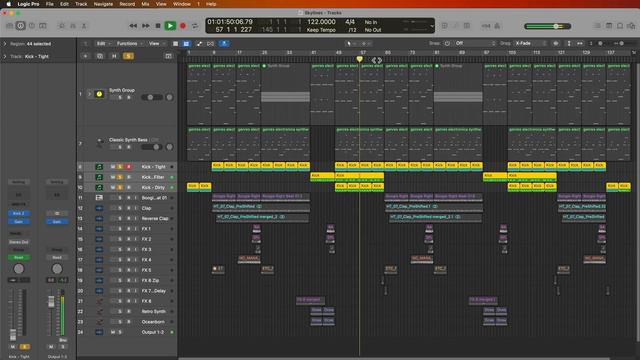Solo the Clap track
The image size is (640, 360).
[x=120, y=208]
